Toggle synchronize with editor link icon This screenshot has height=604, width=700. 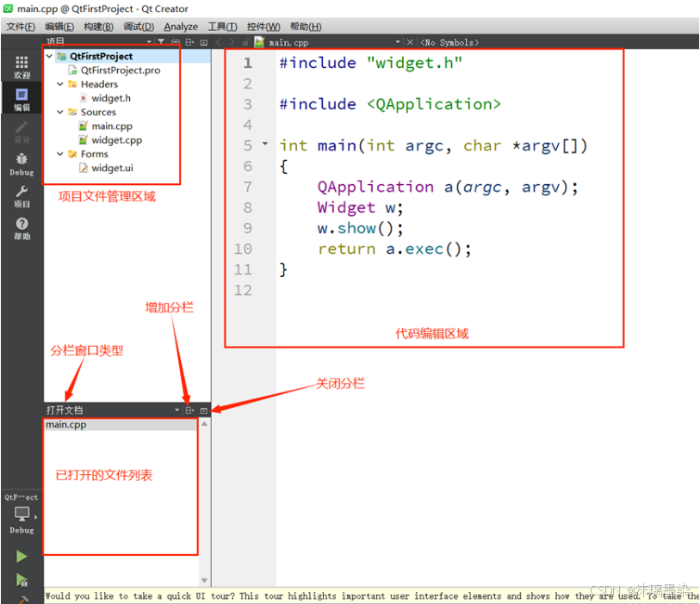coord(176,42)
